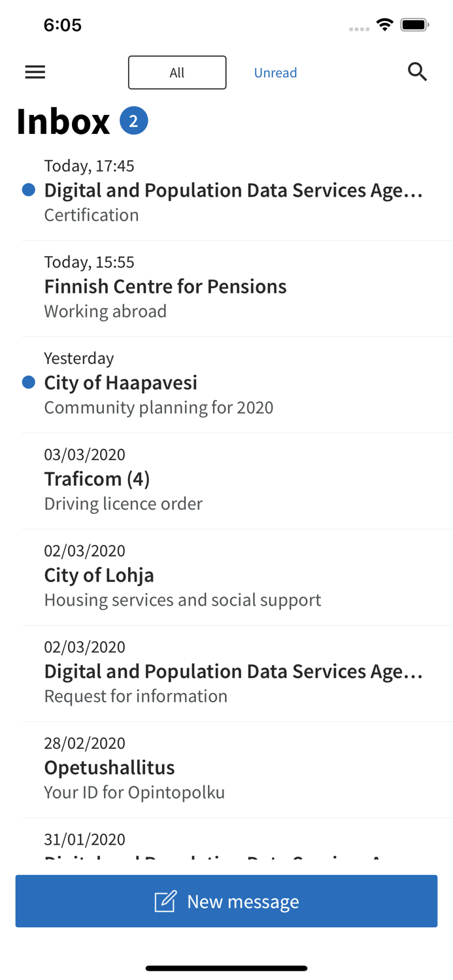This screenshot has height=980, width=453.
Task: Tap the home indicator bar at bottom
Action: (226, 968)
